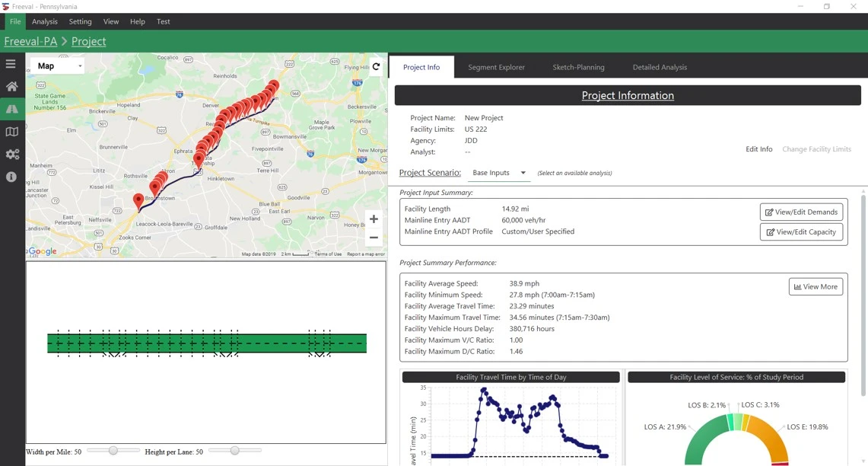Go to the Home icon in the sidebar

[11, 87]
